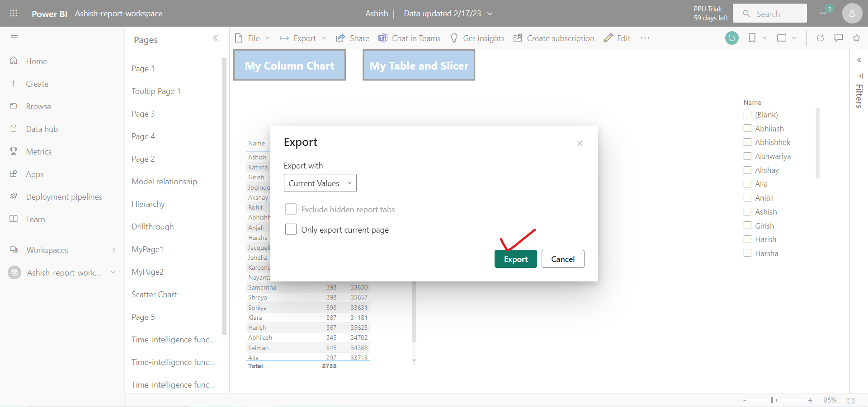Click the Get insights lightbulb icon
The height and width of the screenshot is (407, 868).
[453, 38]
